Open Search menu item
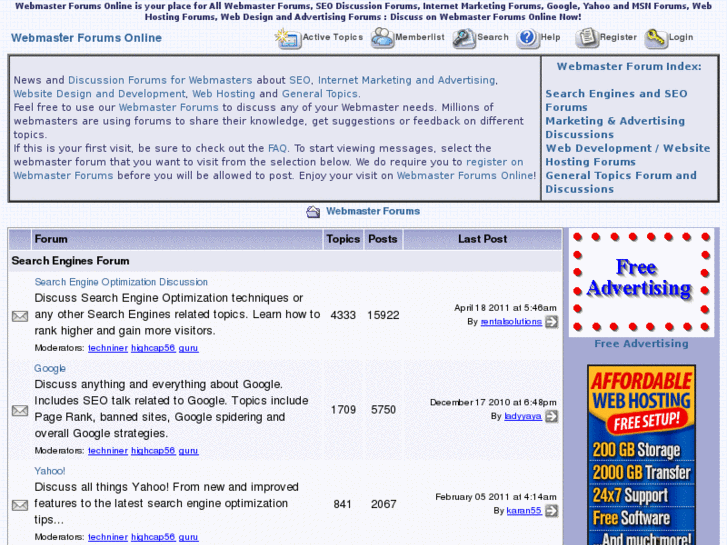 (x=493, y=37)
